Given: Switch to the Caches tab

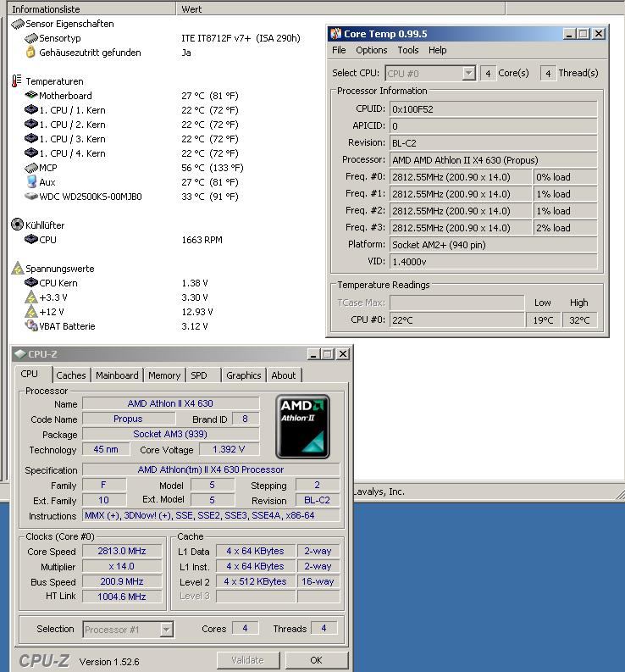Looking at the screenshot, I should click(x=71, y=375).
